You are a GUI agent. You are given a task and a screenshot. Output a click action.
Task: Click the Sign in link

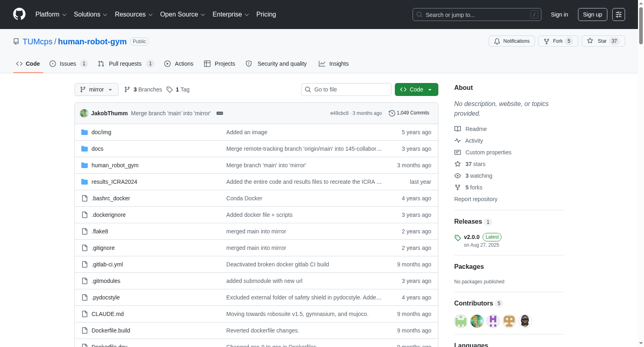(559, 15)
